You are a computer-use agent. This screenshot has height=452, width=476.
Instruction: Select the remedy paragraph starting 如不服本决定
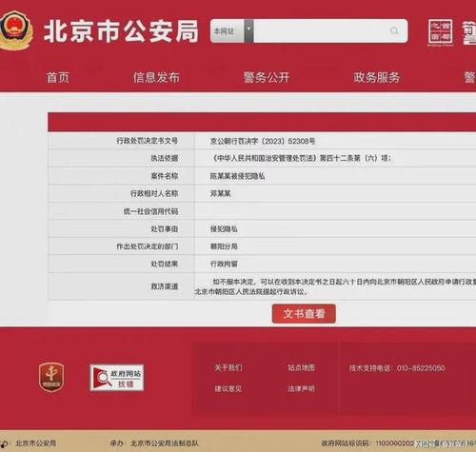coord(335,286)
